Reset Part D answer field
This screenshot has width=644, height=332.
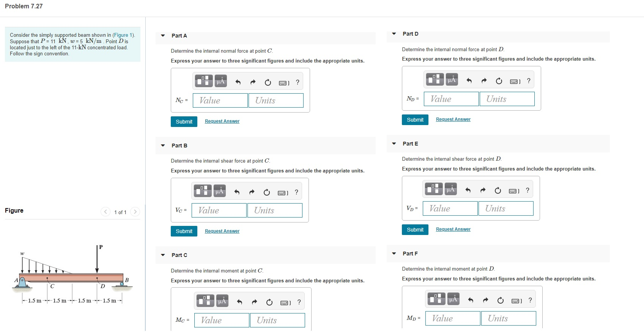tap(499, 81)
